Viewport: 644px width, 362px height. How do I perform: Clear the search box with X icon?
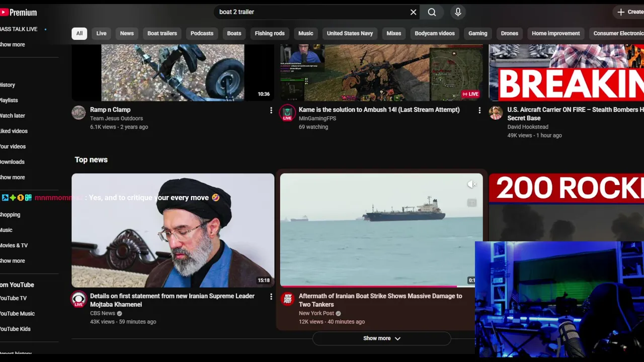(414, 12)
